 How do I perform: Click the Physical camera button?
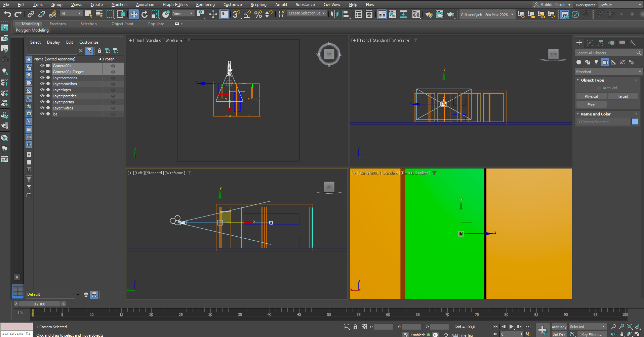(x=591, y=96)
